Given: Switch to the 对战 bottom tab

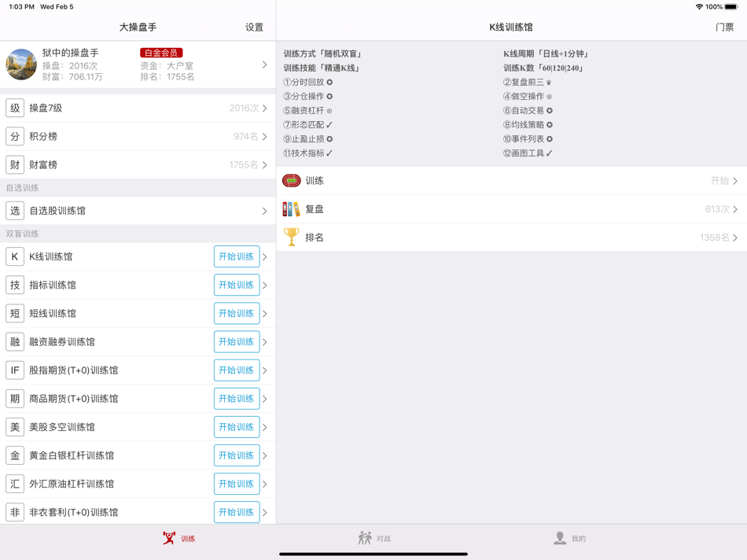Looking at the screenshot, I should point(374,539).
